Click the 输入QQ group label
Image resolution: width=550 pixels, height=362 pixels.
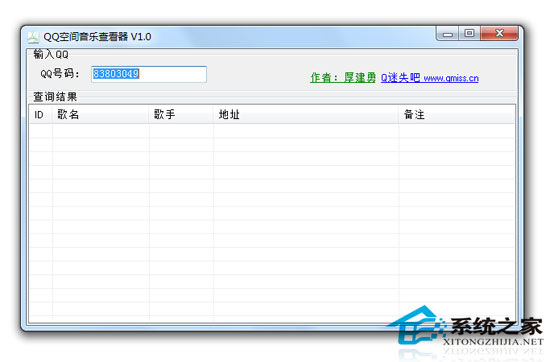point(51,54)
